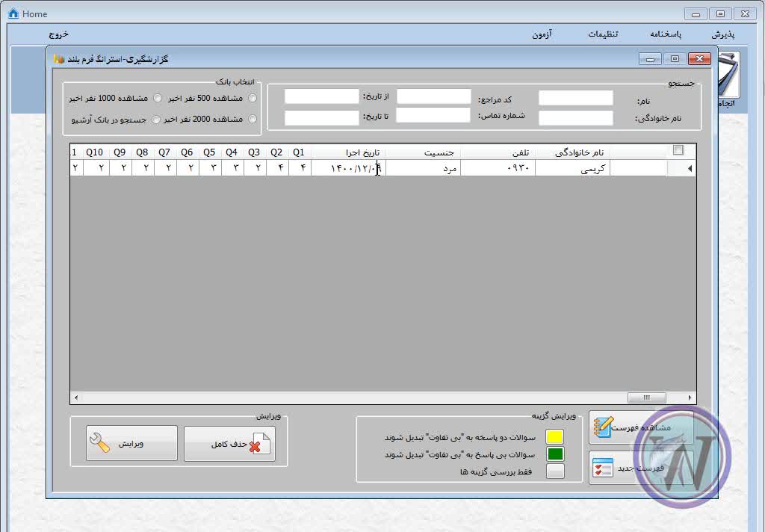The image size is (765, 532).
Task: Click the table's horizontal scrollbar thumb
Action: [646, 398]
